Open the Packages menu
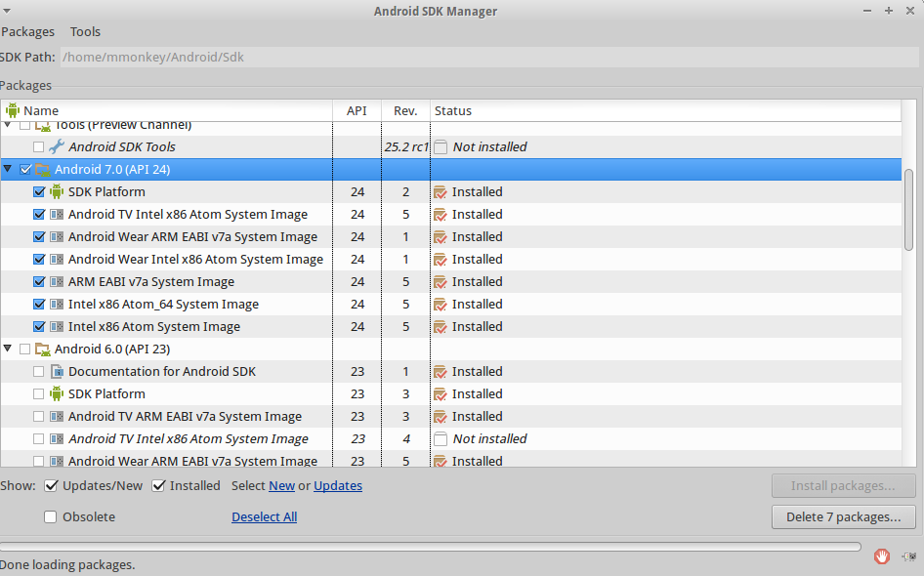This screenshot has width=924, height=576. point(27,32)
